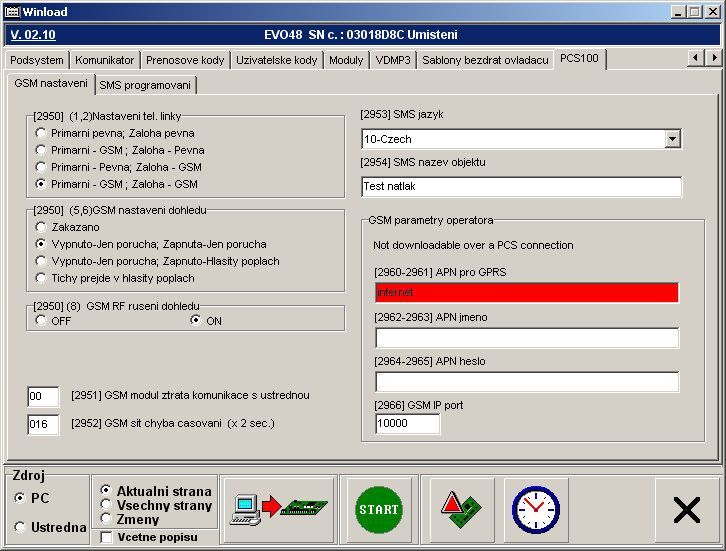Click the GSM IP port field
The height and width of the screenshot is (551, 726).
pos(407,424)
